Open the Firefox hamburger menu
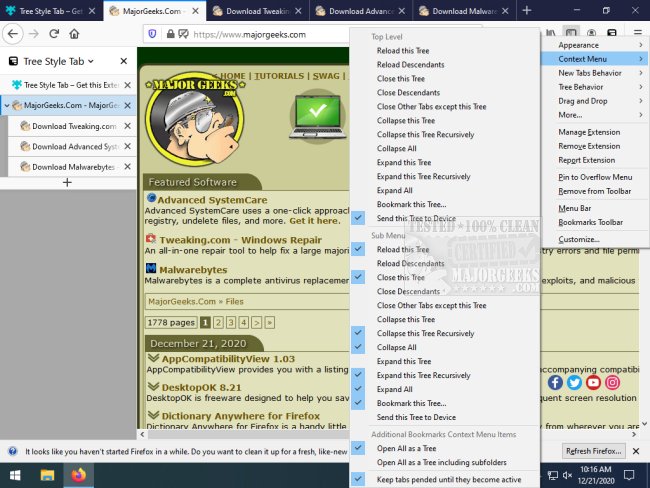Viewport: 650px width, 488px height. pos(638,33)
